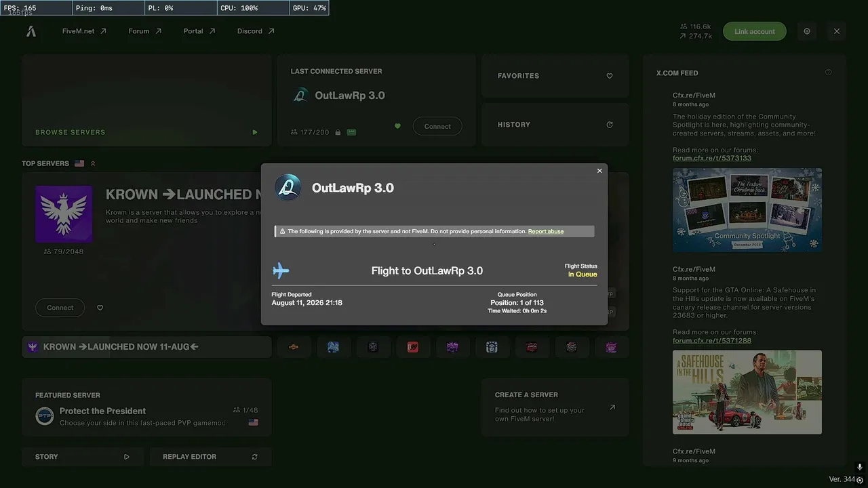868x488 pixels.
Task: Click the history clock icon
Action: pos(610,125)
